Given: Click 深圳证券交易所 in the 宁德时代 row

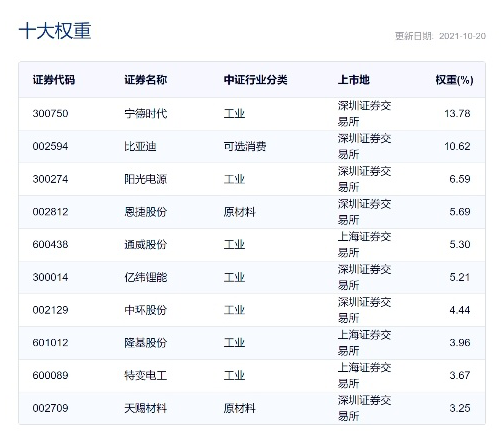Looking at the screenshot, I should [364, 114].
